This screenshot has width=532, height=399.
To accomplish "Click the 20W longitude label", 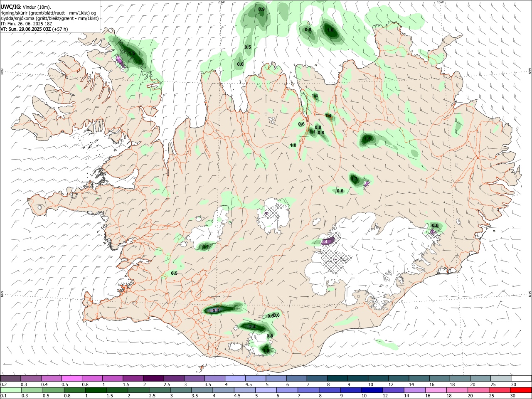I will 221,2.
